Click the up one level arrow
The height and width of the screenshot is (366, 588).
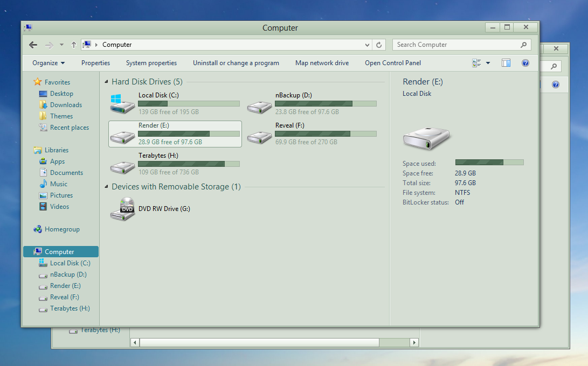[74, 45]
